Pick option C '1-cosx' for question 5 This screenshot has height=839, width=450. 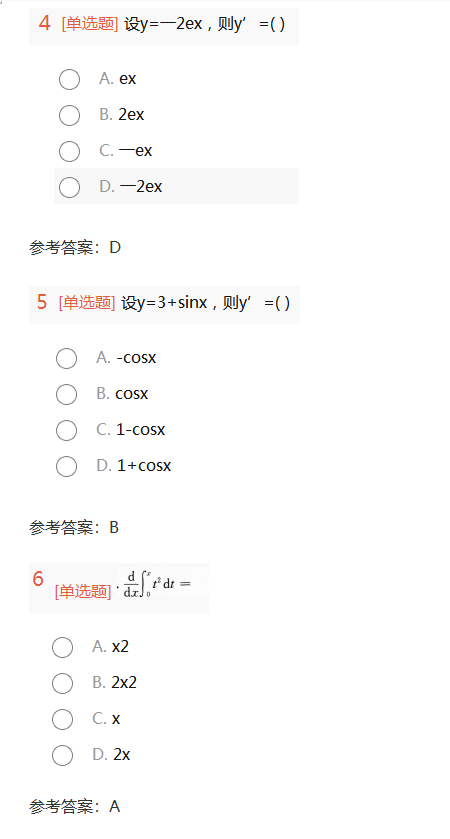[x=66, y=430]
